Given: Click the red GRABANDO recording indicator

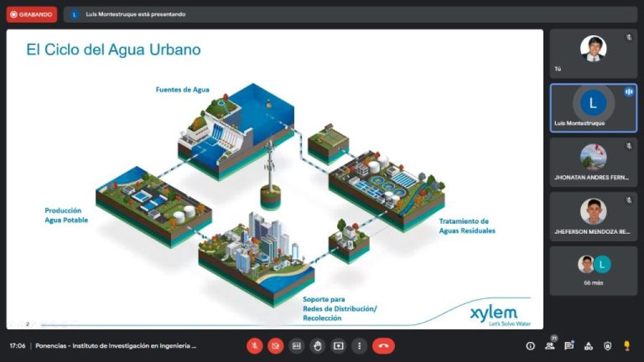Looking at the screenshot, I should 33,14.
